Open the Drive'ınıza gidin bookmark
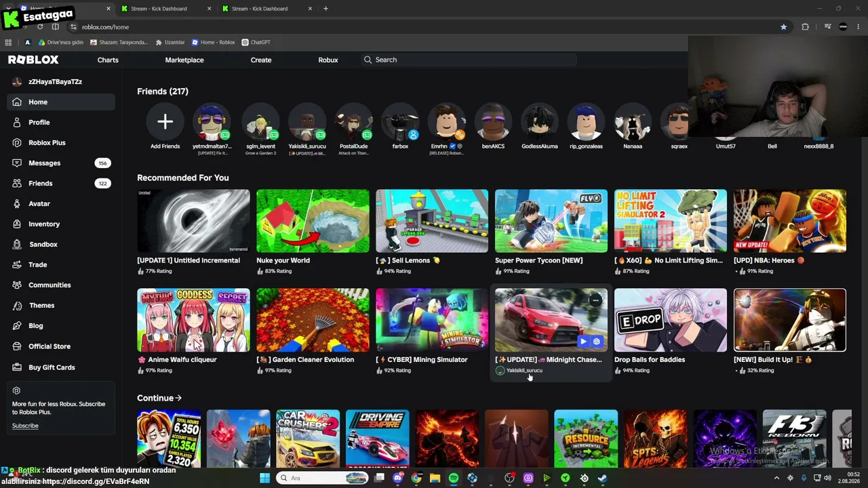Screen dimensions: 868x488 tap(60, 42)
